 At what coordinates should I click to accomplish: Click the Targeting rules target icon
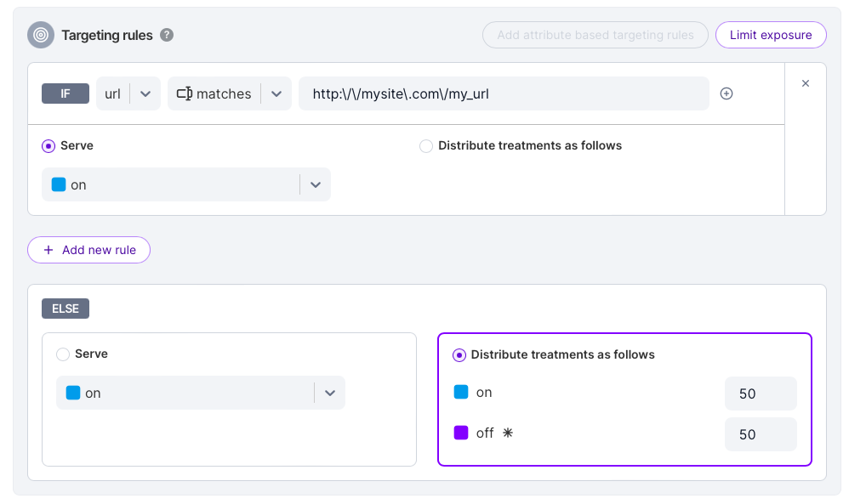[40, 35]
